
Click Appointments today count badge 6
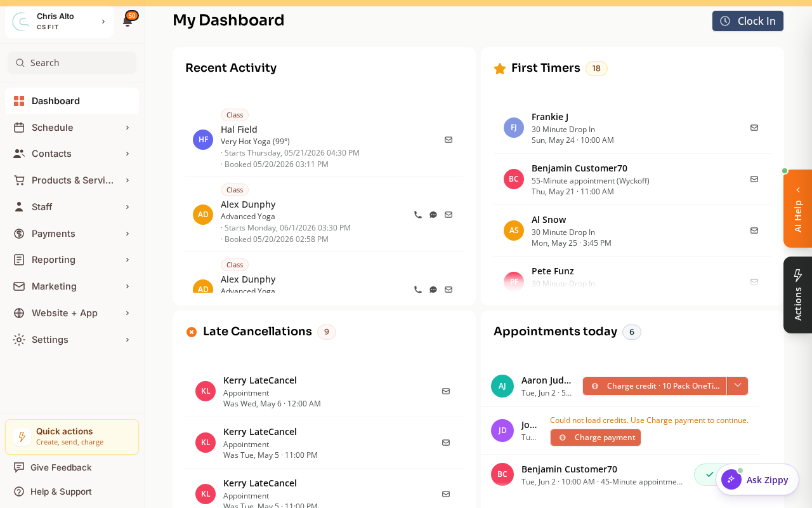point(632,331)
